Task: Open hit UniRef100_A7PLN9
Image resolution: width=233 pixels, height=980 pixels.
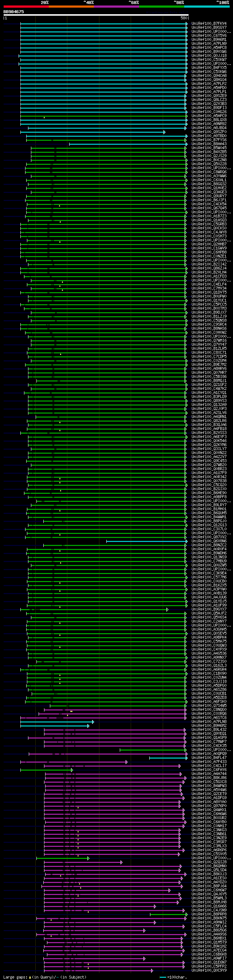Action: 209,44
